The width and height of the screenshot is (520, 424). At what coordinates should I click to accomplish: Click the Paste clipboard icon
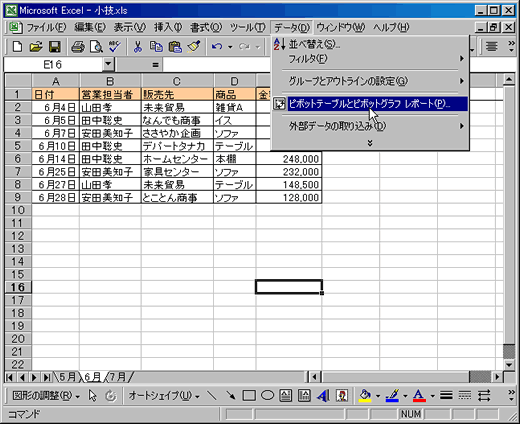coord(175,47)
